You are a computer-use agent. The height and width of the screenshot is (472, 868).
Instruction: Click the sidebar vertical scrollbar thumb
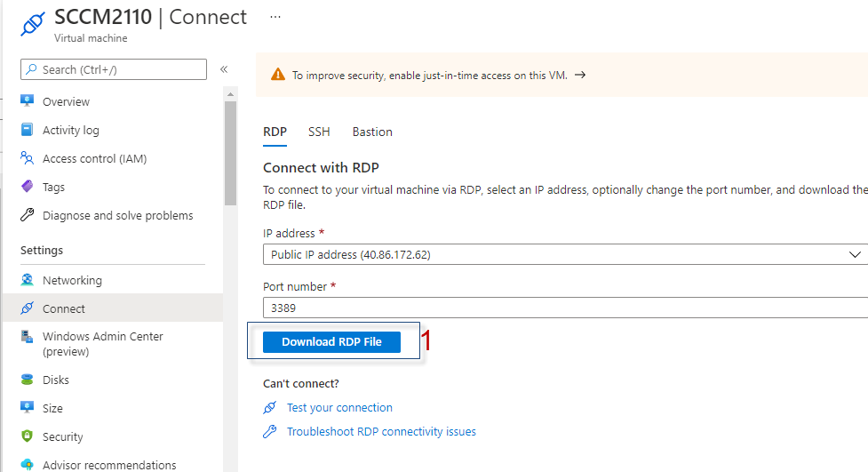[x=230, y=154]
